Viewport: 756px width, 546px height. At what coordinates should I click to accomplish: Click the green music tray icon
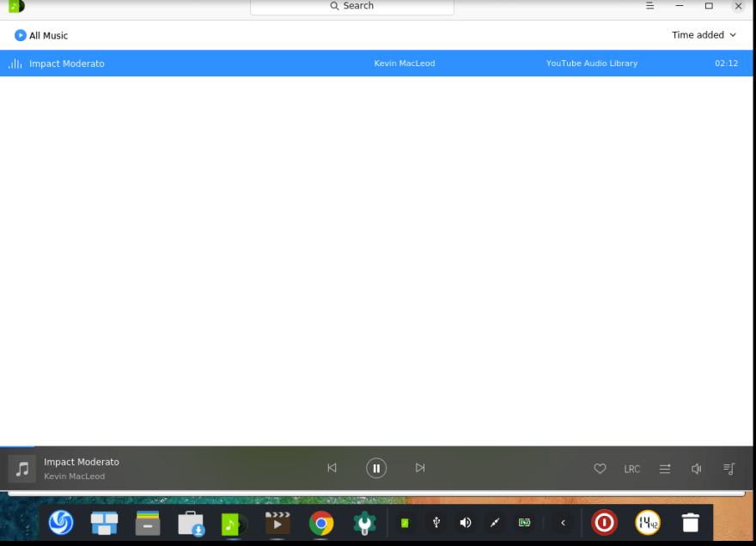point(405,523)
